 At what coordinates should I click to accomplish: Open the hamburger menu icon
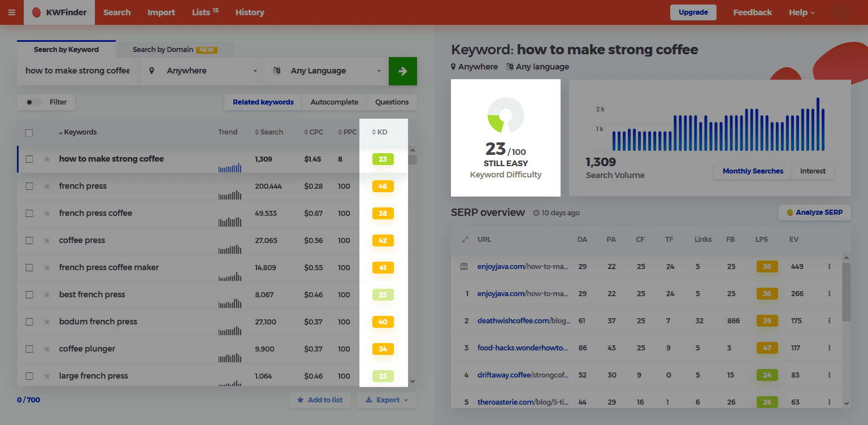coord(12,12)
